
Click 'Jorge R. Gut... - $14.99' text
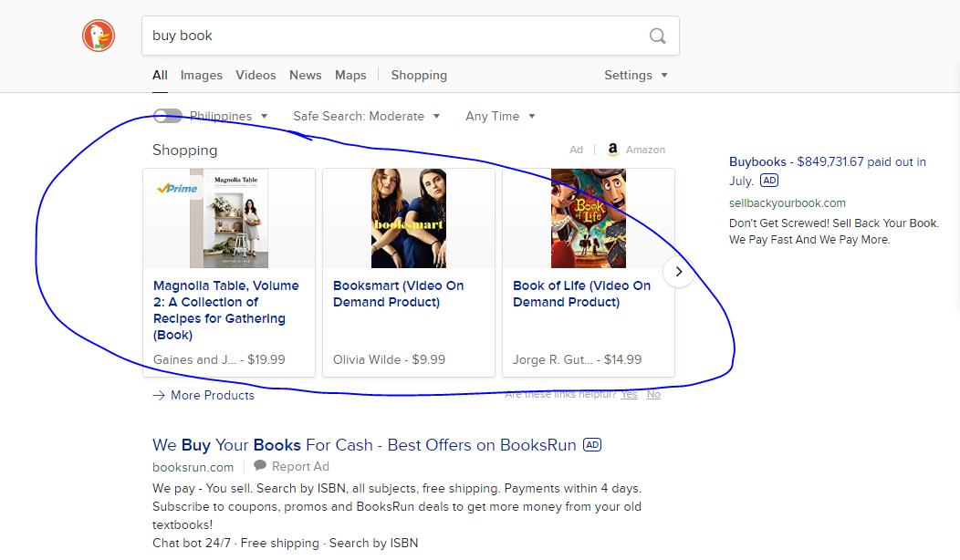(578, 360)
